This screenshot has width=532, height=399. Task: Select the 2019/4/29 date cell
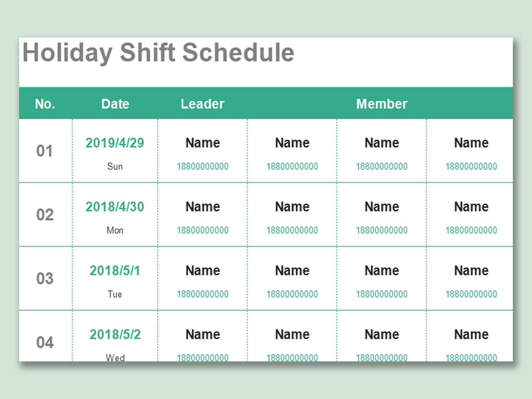tap(115, 143)
